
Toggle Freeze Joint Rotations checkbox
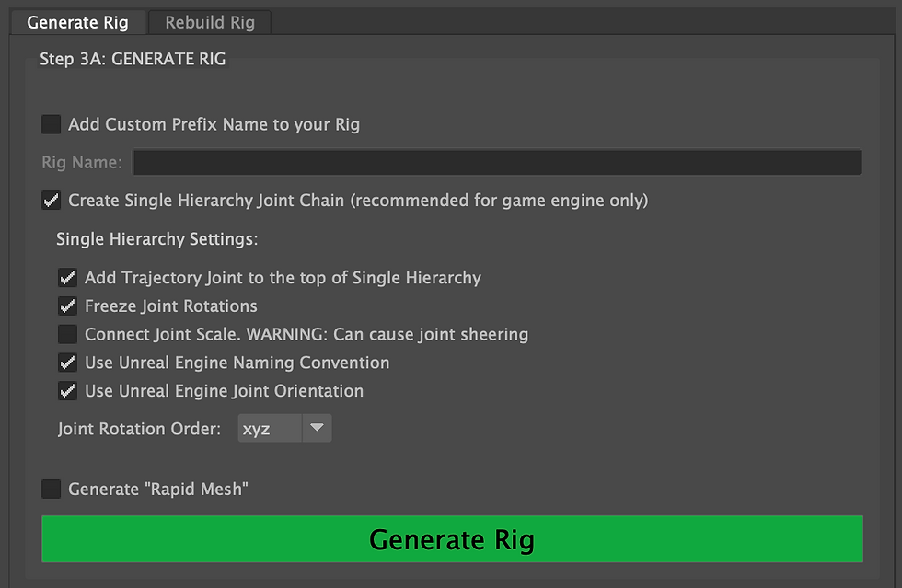pyautogui.click(x=67, y=306)
